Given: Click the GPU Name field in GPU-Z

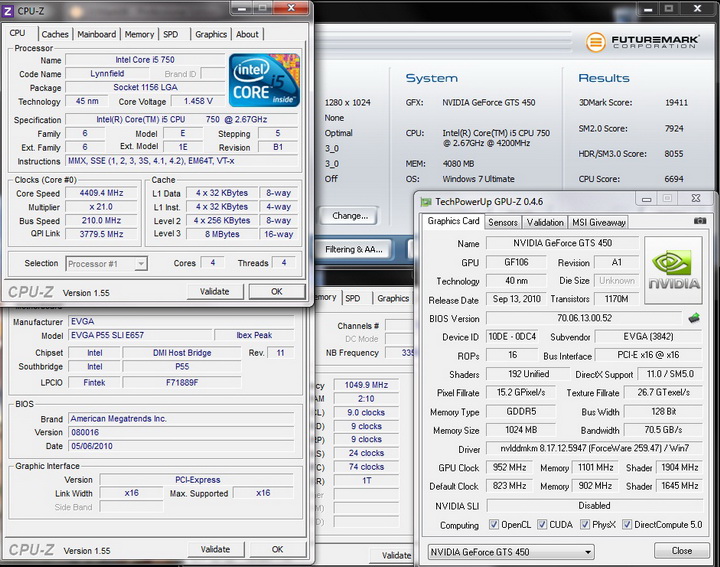Looking at the screenshot, I should click(562, 243).
